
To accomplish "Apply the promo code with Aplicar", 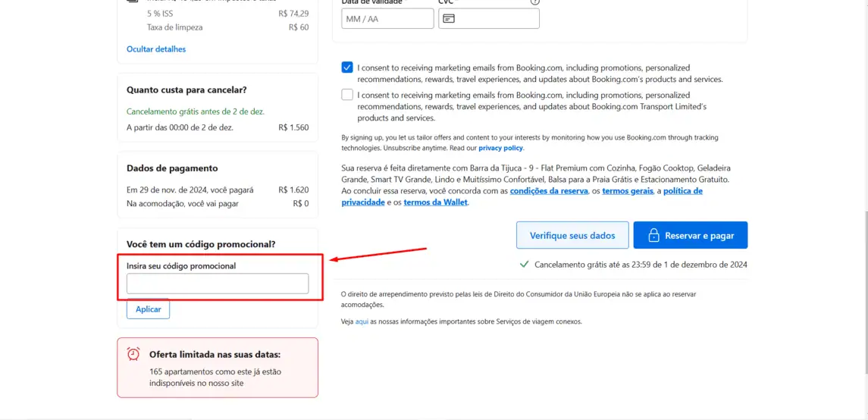I will (149, 309).
